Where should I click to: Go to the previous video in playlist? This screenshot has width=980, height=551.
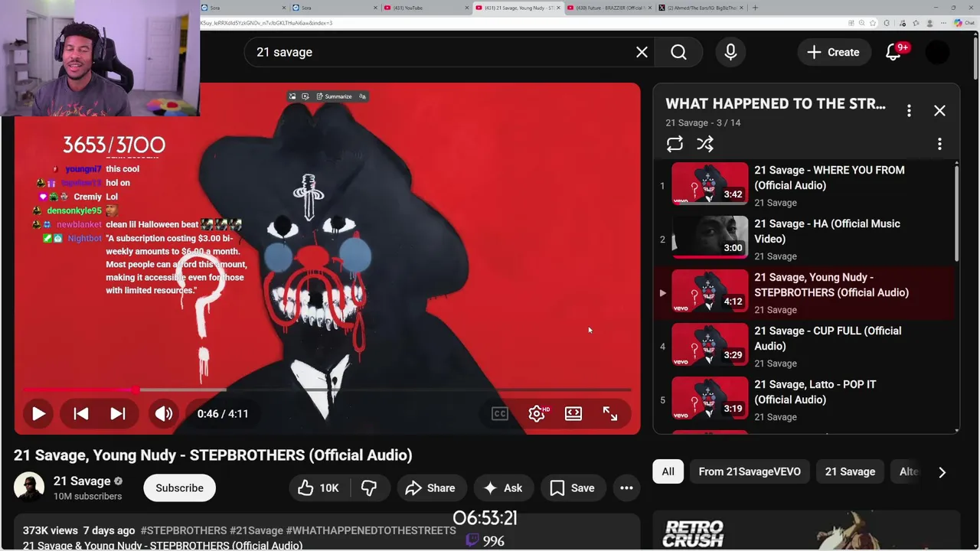[x=81, y=413]
